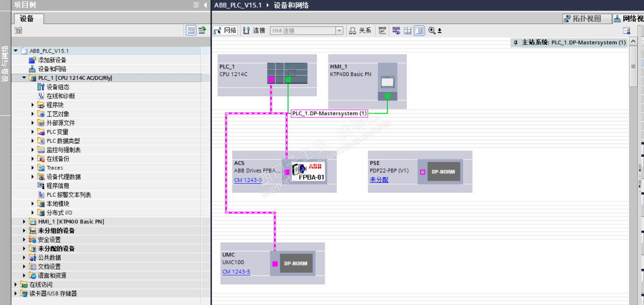The image size is (644, 305).
Task: Click the 设备代理数据 proxy data icon
Action: (x=41, y=177)
